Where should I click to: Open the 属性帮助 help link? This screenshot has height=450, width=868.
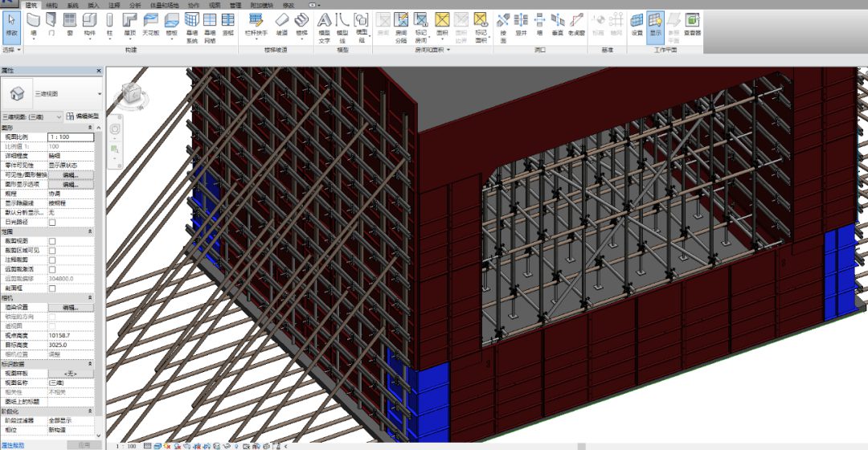click(12, 445)
